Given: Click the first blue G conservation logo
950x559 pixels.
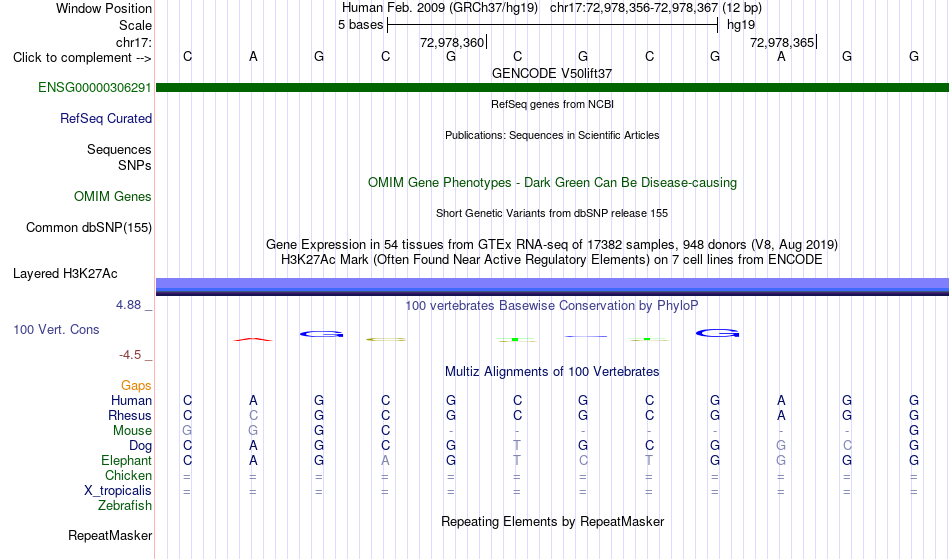Looking at the screenshot, I should click(x=321, y=334).
